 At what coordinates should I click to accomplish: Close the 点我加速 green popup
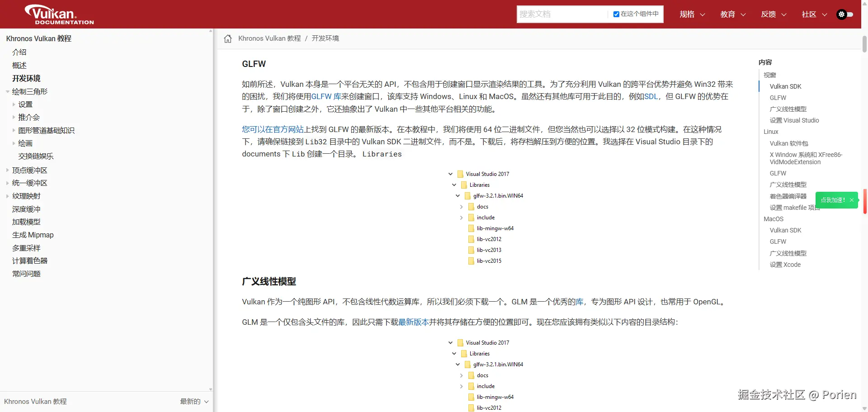852,200
